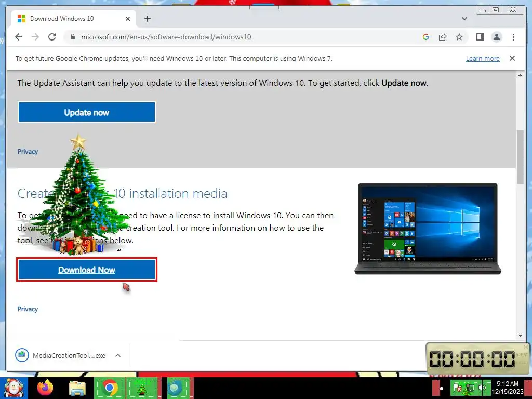Go back to the previous page

(19, 37)
